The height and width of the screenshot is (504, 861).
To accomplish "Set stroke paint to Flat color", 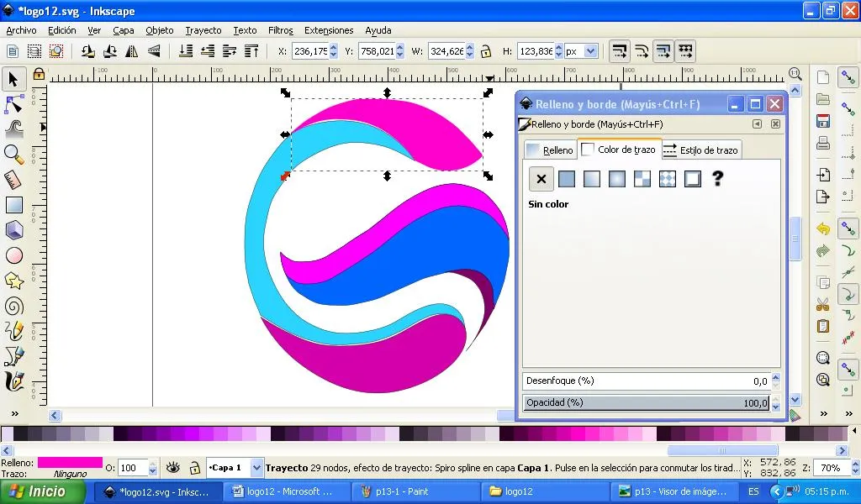I will 566,179.
